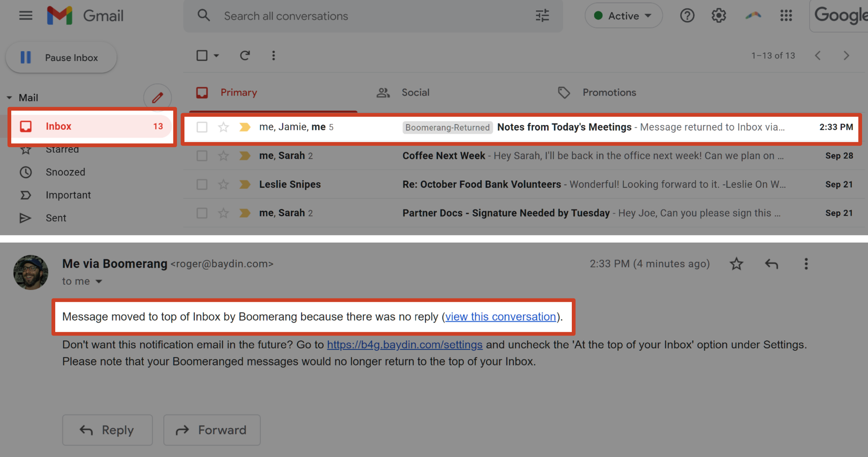This screenshot has width=868, height=457.
Task: Open the b4g.baydin.com/settings link
Action: click(405, 345)
